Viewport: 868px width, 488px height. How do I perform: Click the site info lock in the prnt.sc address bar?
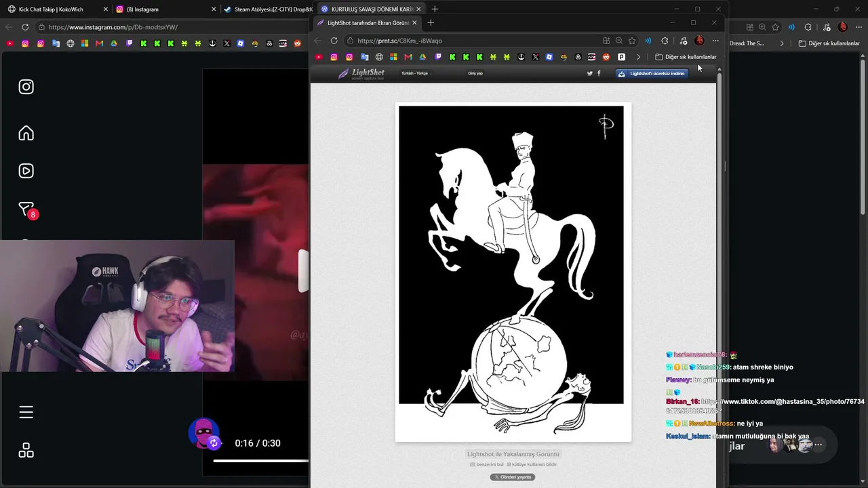tap(351, 41)
